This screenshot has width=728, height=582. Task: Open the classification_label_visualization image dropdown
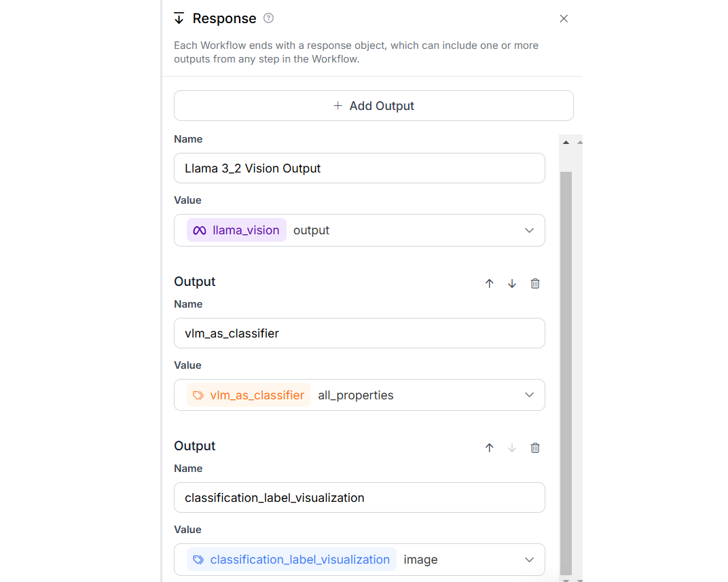[530, 560]
